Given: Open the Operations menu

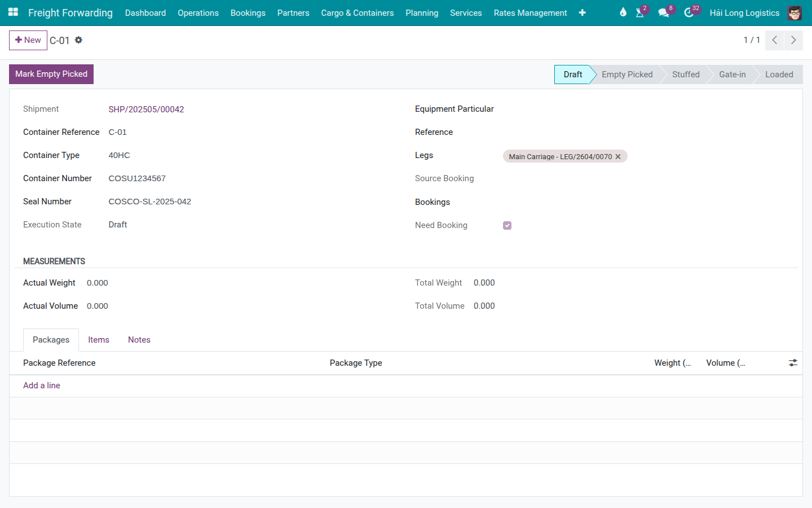Looking at the screenshot, I should pyautogui.click(x=198, y=12).
